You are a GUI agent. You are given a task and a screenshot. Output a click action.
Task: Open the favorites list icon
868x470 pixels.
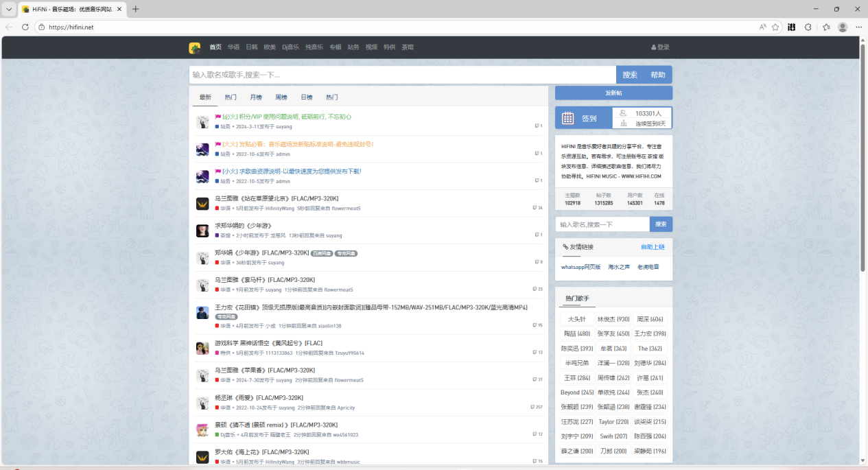coord(826,27)
